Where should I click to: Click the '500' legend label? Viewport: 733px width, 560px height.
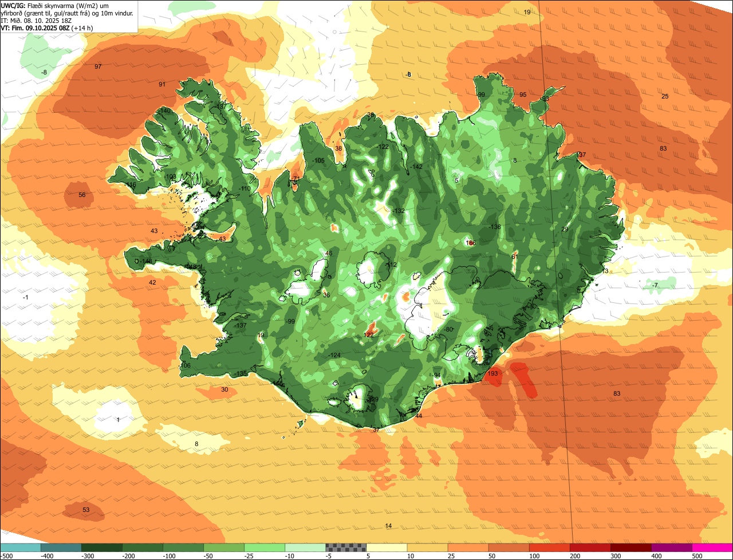click(x=697, y=556)
